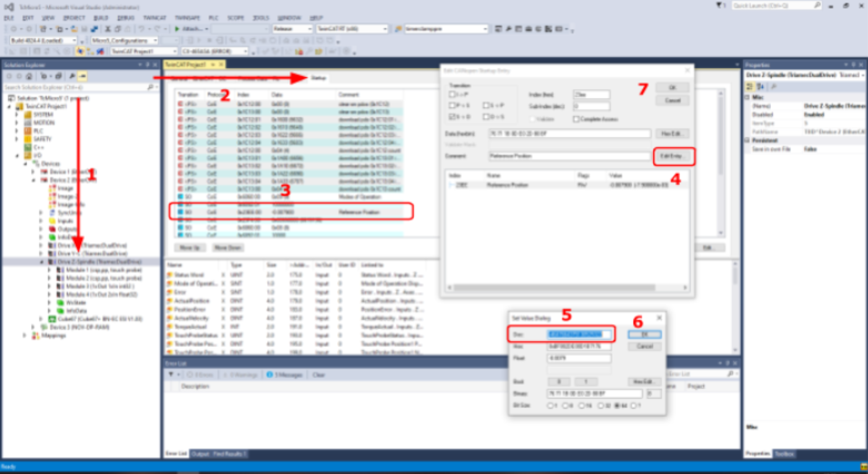Click OK in Edit CANopen Startup Entry dialog

click(672, 88)
